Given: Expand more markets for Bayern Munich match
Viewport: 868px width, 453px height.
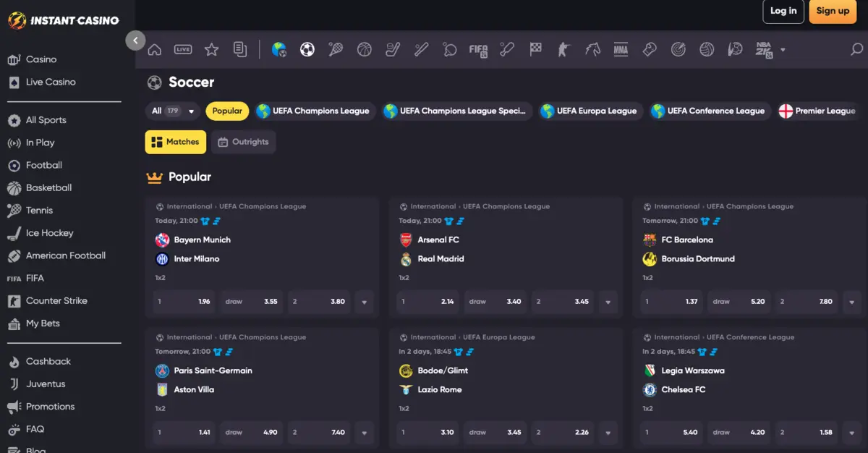Looking at the screenshot, I should click(364, 302).
